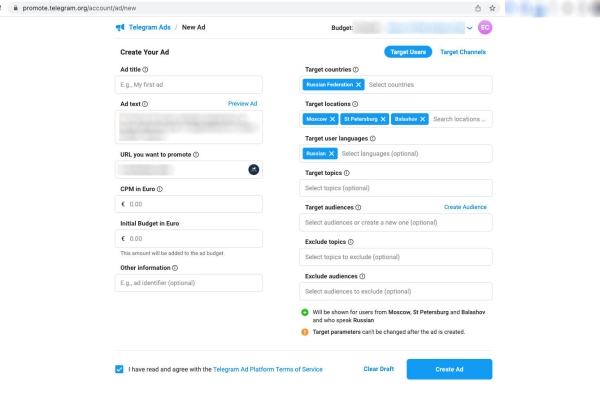This screenshot has height=401, width=600.
Task: Click the info icon beside Target locations
Action: (355, 104)
